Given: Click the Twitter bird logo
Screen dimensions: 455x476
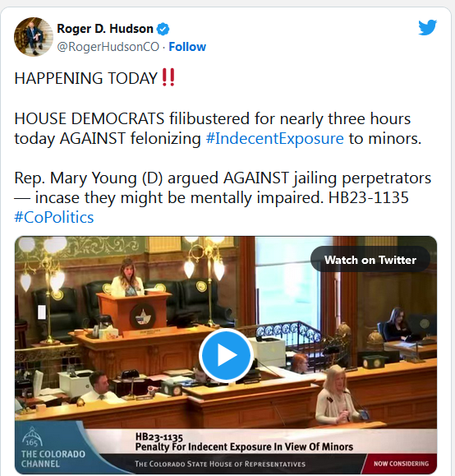Looking at the screenshot, I should [427, 27].
